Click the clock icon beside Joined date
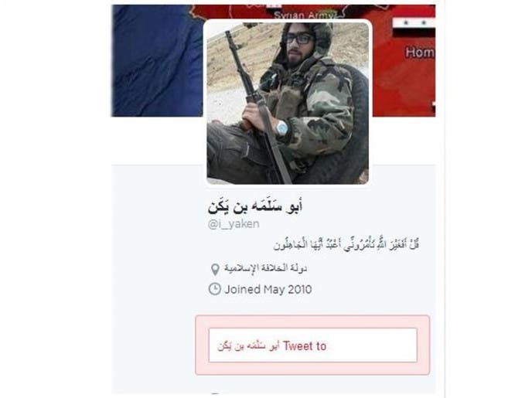 (214, 289)
